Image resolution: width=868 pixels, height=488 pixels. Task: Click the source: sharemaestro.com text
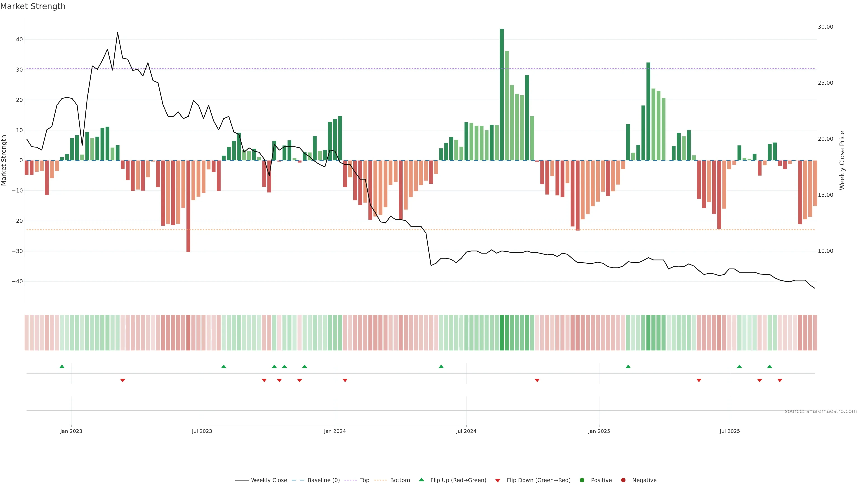[821, 411]
